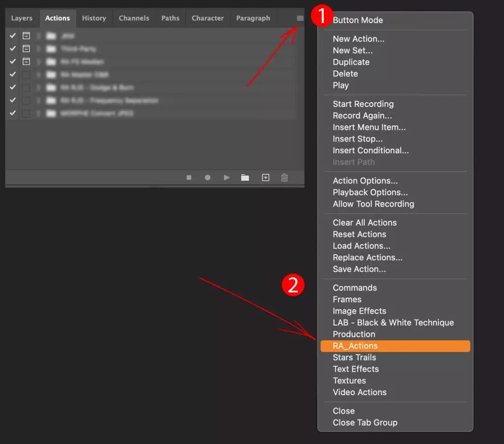Click the trash can delete icon
504x444 pixels.
pos(284,178)
